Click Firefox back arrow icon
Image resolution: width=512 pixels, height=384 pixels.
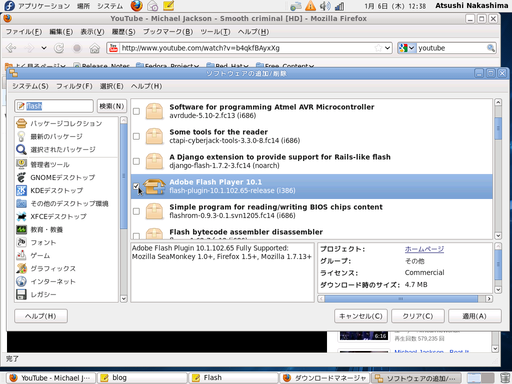(x=11, y=48)
